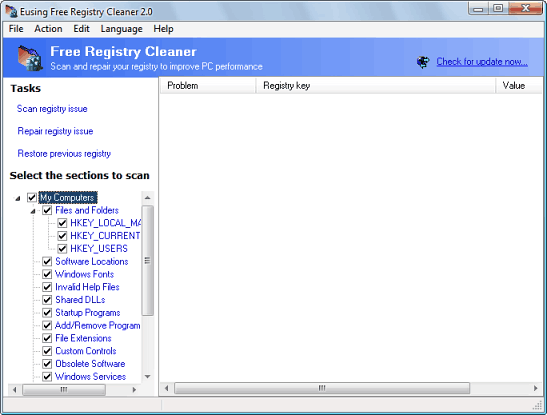This screenshot has height=415, width=547.
Task: Select My Computers tree label
Action: 68,197
